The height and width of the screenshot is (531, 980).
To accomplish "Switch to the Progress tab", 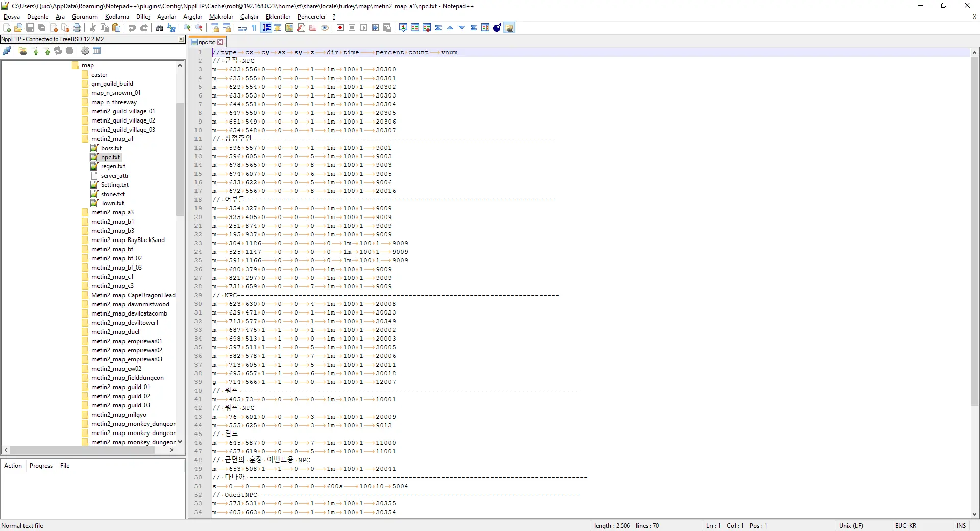I will coord(40,465).
